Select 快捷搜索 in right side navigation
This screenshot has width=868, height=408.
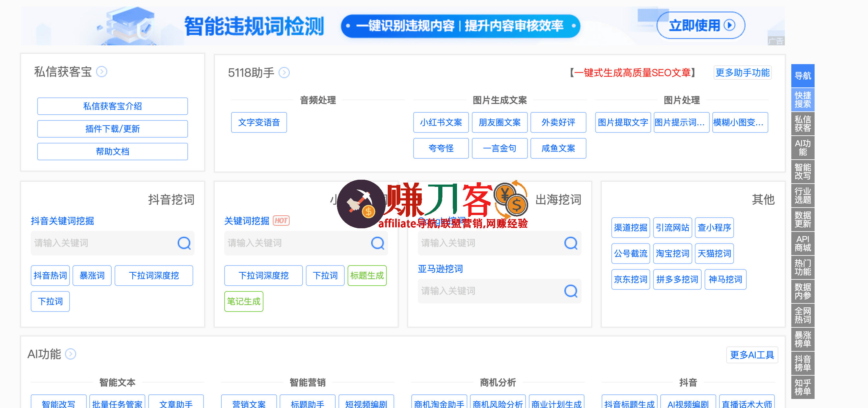coord(802,100)
